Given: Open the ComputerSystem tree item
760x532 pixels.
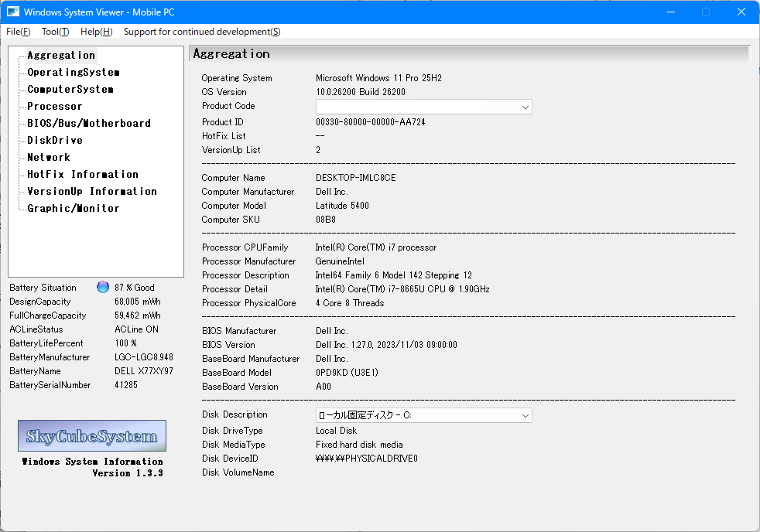Looking at the screenshot, I should [70, 90].
